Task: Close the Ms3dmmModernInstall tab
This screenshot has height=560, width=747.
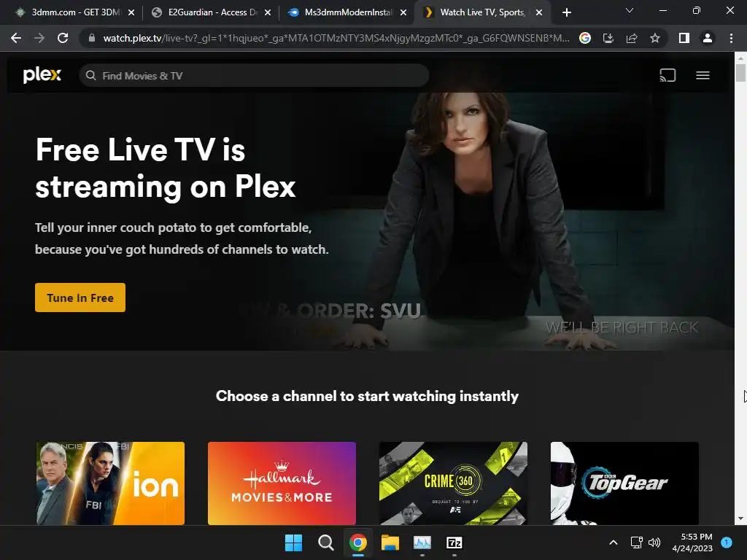Action: (x=403, y=12)
